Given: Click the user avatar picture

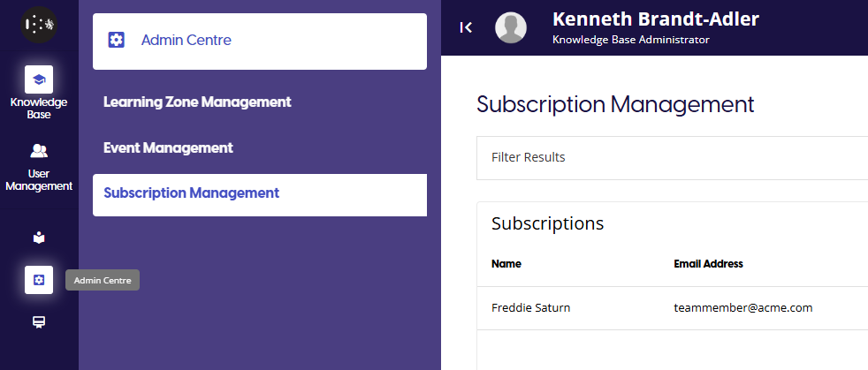Looking at the screenshot, I should pos(511,27).
